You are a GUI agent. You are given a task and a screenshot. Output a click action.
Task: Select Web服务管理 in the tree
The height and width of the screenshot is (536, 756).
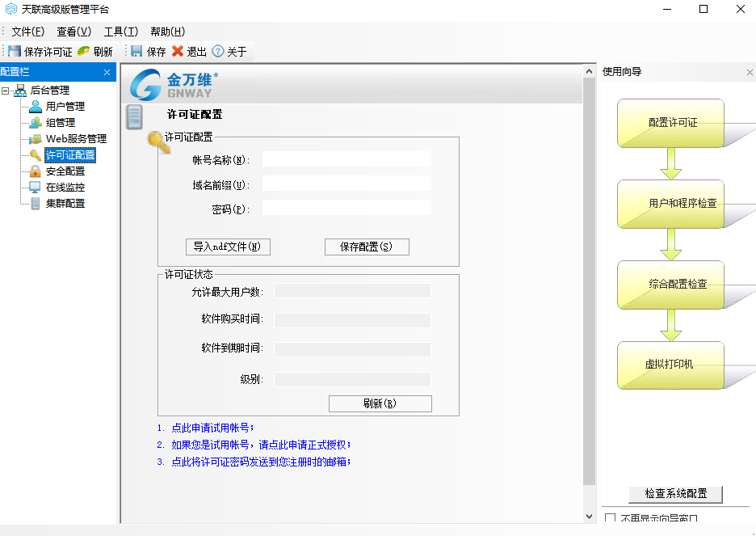tap(76, 139)
